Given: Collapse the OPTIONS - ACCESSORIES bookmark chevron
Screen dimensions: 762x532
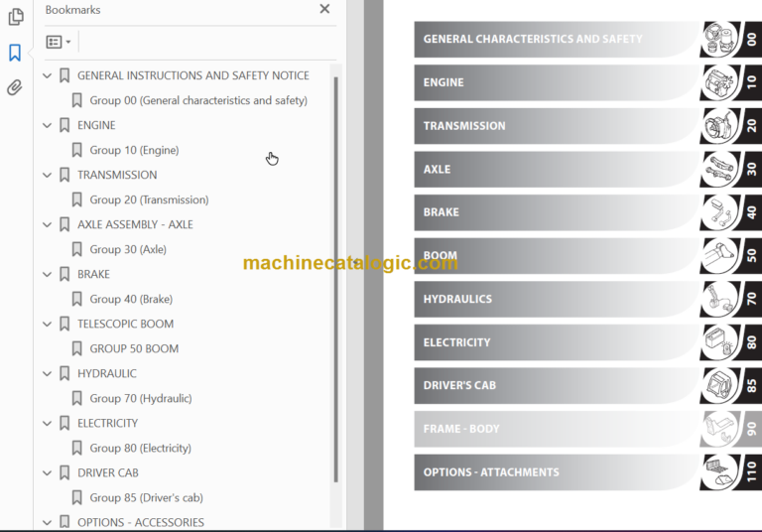Looking at the screenshot, I should pyautogui.click(x=48, y=522).
